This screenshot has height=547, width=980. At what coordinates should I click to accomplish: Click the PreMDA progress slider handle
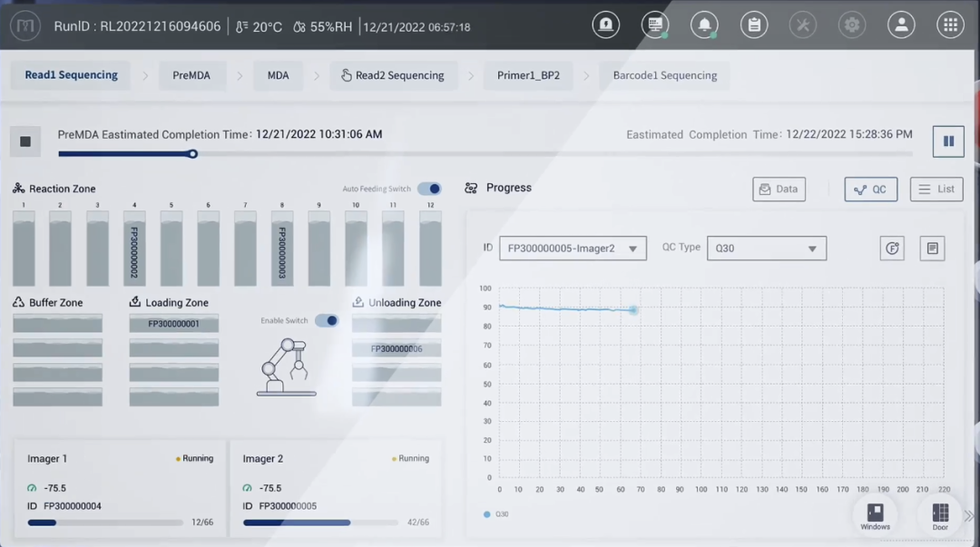click(x=192, y=154)
